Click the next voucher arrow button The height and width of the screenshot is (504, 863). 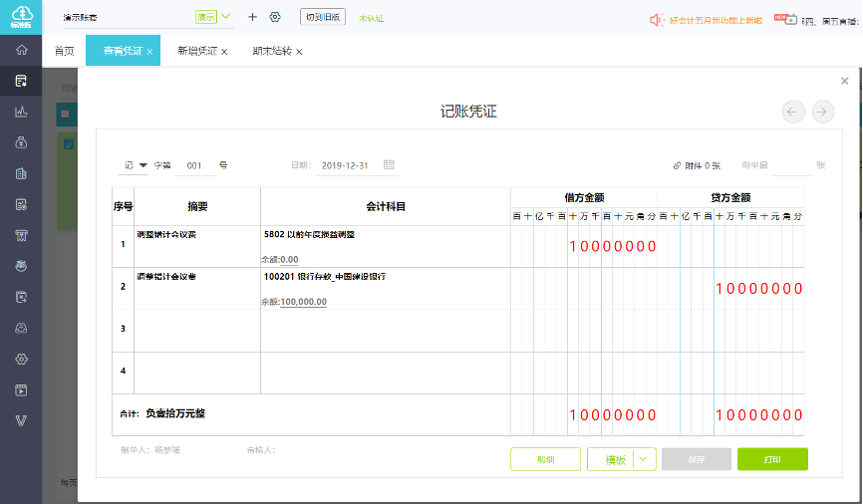[x=822, y=112]
